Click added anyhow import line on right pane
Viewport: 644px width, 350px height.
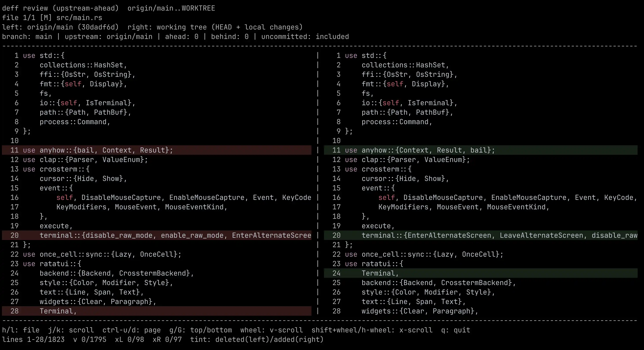click(x=420, y=150)
